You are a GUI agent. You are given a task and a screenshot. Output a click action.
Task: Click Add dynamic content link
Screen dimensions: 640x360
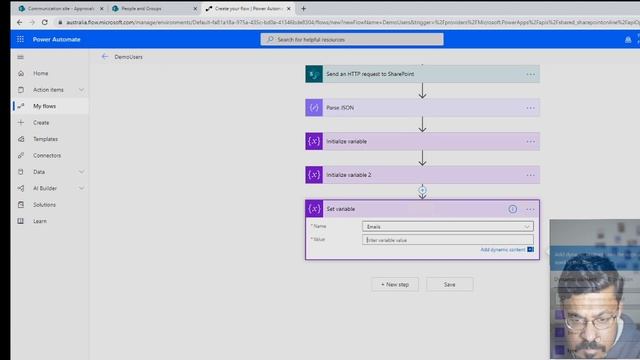[502, 249]
